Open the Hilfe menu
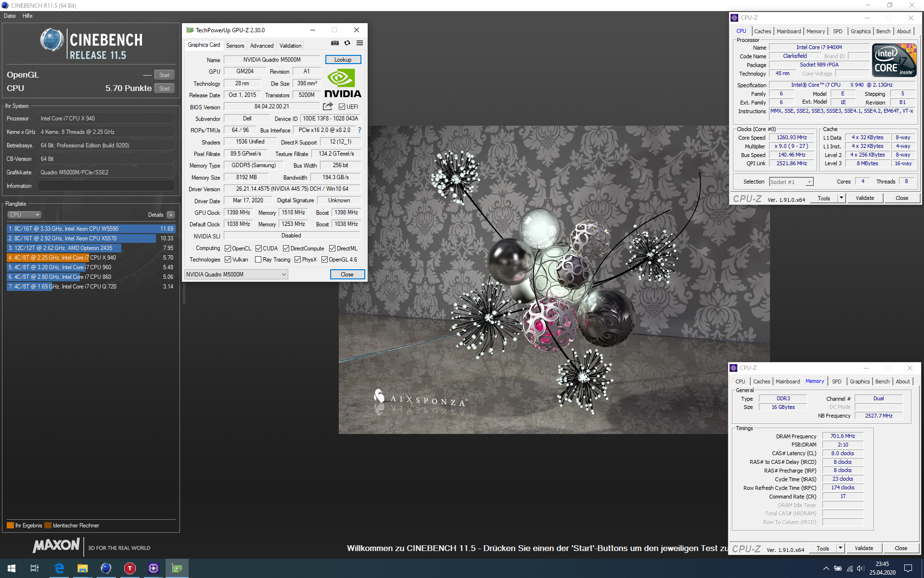The height and width of the screenshot is (578, 924). [27, 16]
